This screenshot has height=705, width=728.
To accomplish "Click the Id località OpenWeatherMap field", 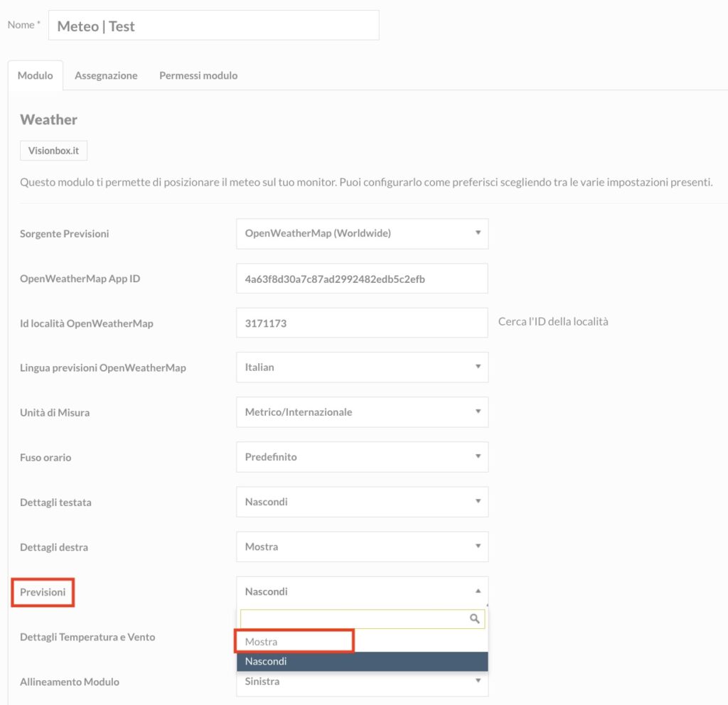I will point(362,323).
